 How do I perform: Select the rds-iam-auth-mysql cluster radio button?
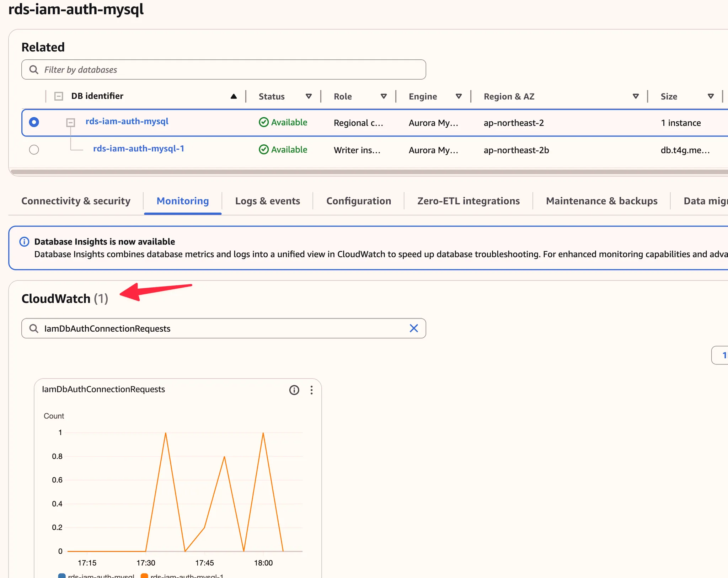(x=34, y=122)
